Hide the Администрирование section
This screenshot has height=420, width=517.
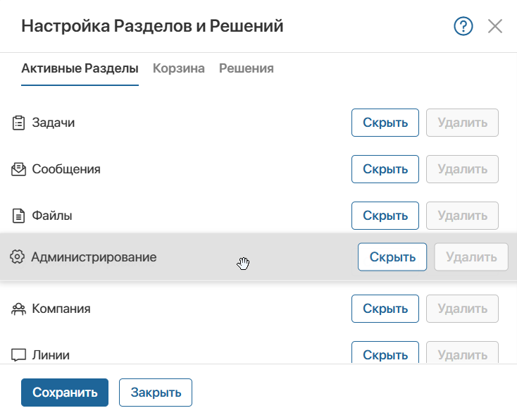pos(392,257)
